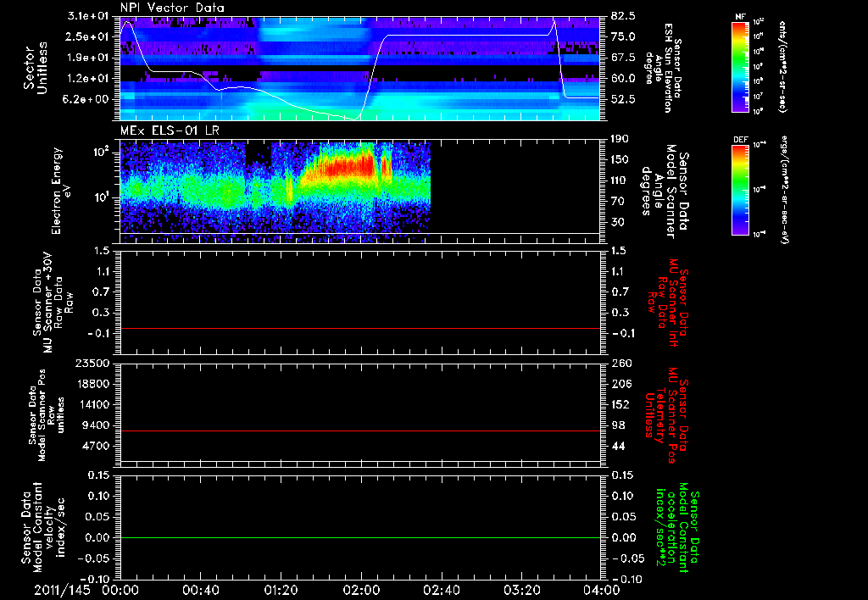
Task: Click the "150" scanner angle tick value
Action: tap(620, 159)
